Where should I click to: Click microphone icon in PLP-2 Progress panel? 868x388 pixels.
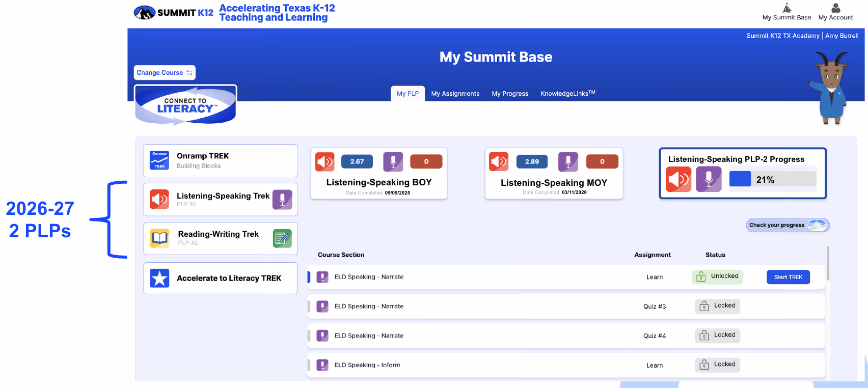(x=709, y=179)
